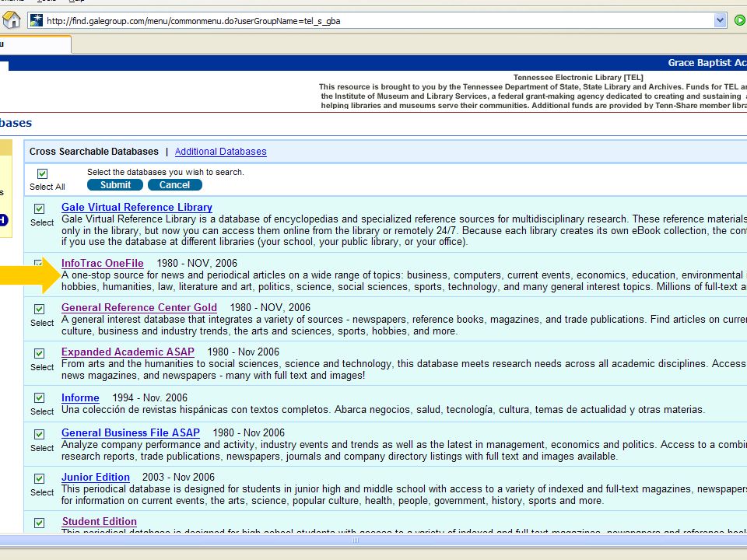Click '2003 - Nov 2006' beside Junior Edition
747x560 pixels.
coord(178,477)
